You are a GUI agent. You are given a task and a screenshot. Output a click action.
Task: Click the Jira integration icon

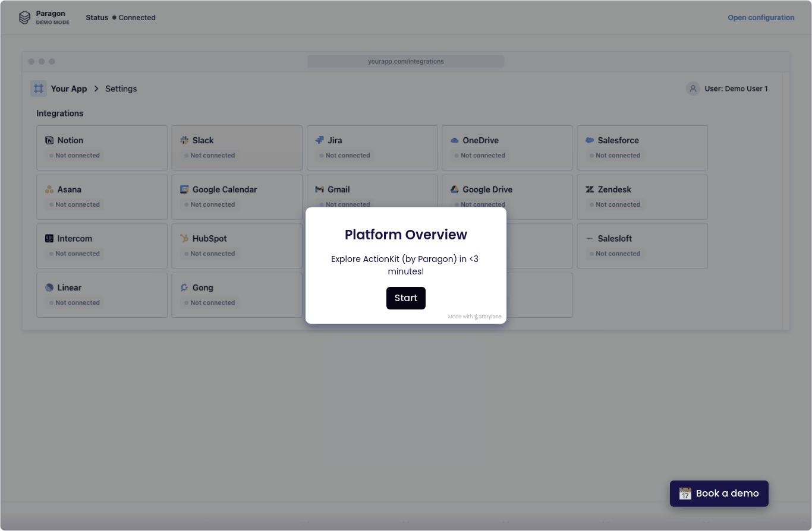(319, 141)
